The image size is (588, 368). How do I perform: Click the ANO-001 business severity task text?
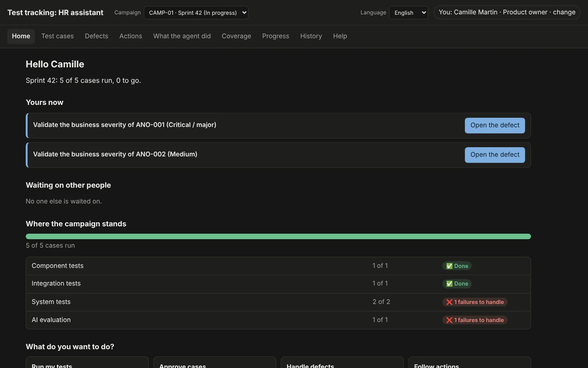click(x=125, y=125)
